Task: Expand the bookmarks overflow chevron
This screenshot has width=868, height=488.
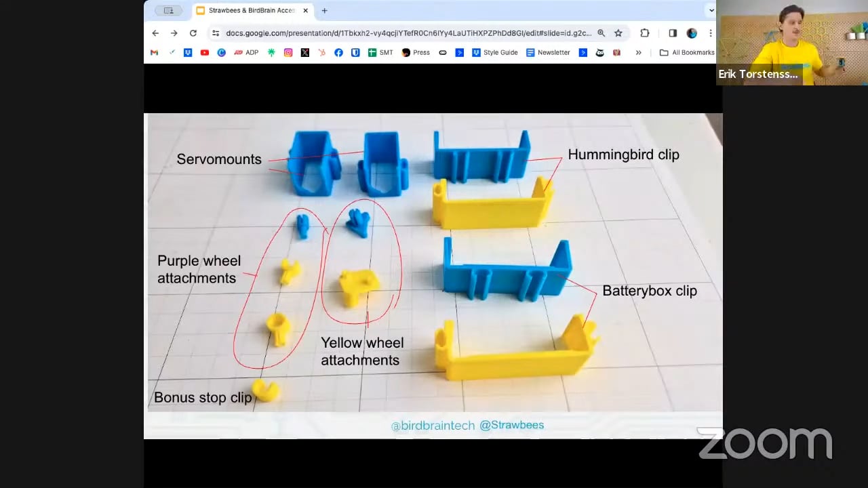Action: pyautogui.click(x=638, y=52)
